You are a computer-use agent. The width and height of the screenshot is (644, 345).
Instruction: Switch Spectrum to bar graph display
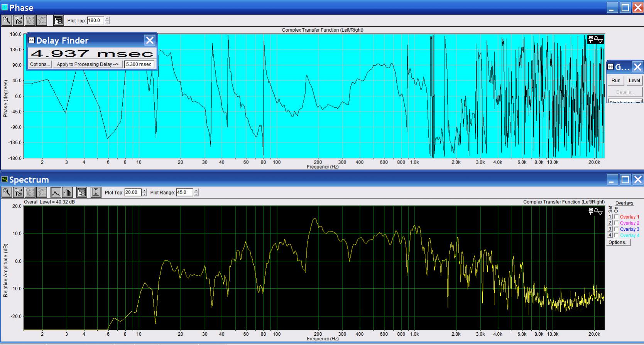coord(67,192)
